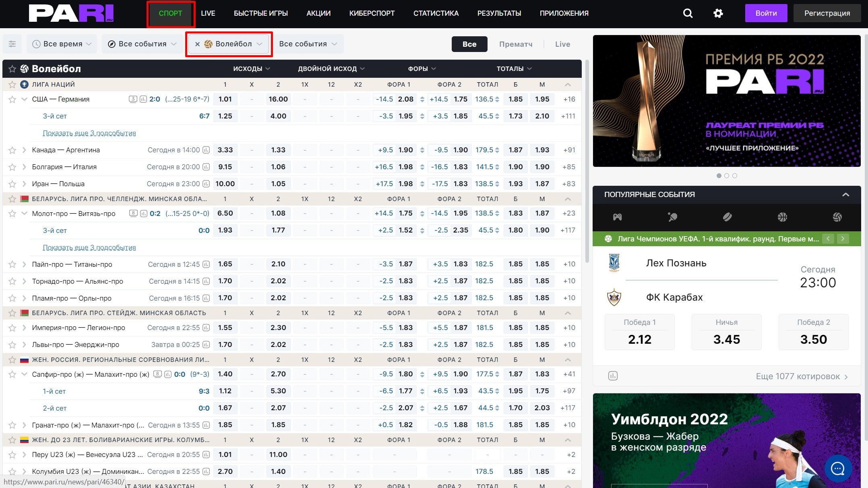The width and height of the screenshot is (868, 488).
Task: Expand the Канада — Аргентина match row
Action: click(24, 150)
